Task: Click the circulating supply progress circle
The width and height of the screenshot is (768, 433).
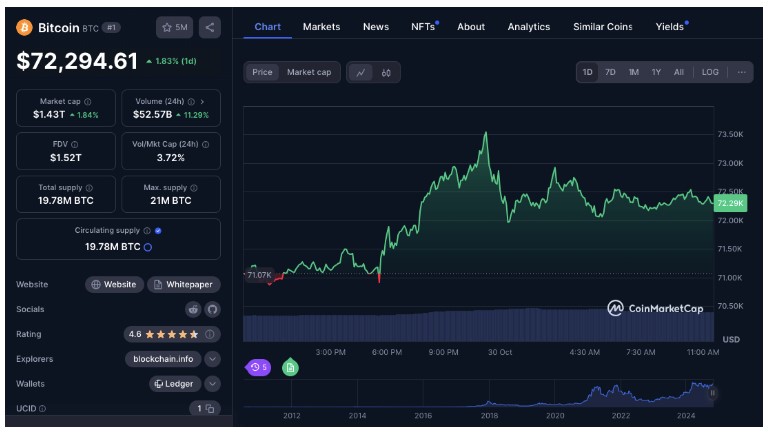Action: pos(148,247)
